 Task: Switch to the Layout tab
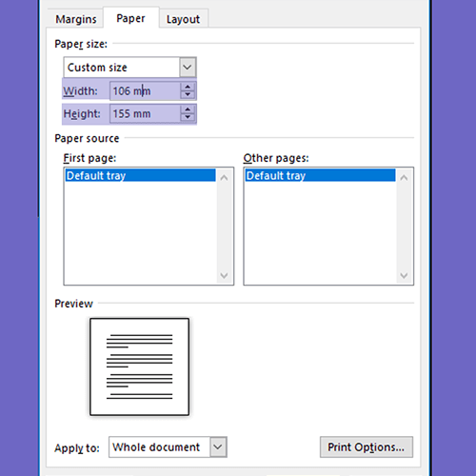coord(183,19)
